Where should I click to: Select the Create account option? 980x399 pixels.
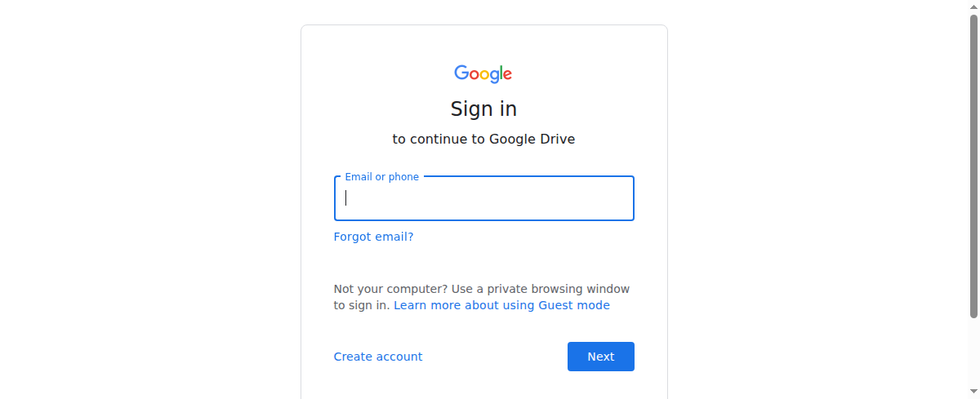[378, 357]
